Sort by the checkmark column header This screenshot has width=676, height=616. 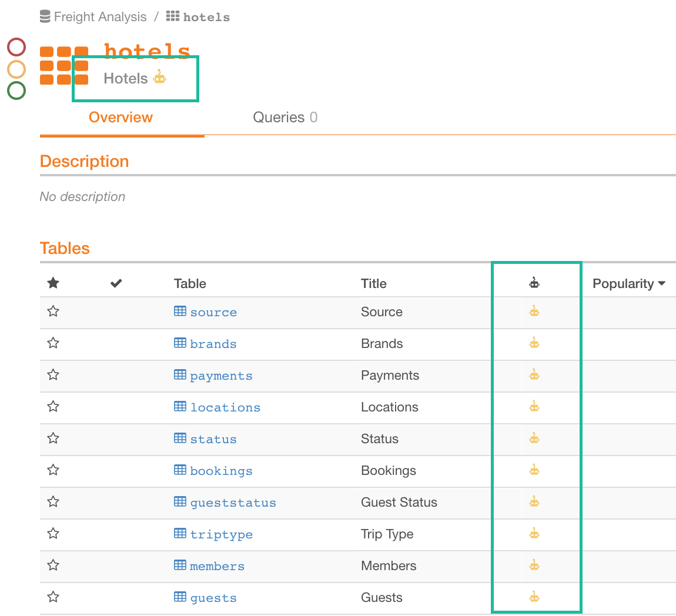point(116,283)
